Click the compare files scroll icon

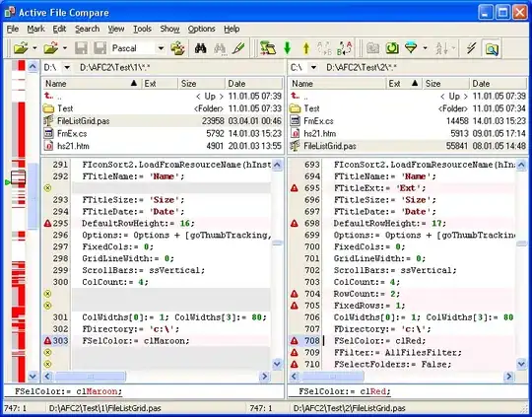coord(268,48)
